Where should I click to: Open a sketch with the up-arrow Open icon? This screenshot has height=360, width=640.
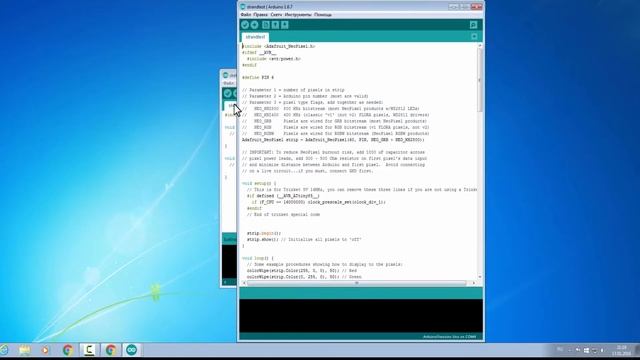(x=276, y=25)
